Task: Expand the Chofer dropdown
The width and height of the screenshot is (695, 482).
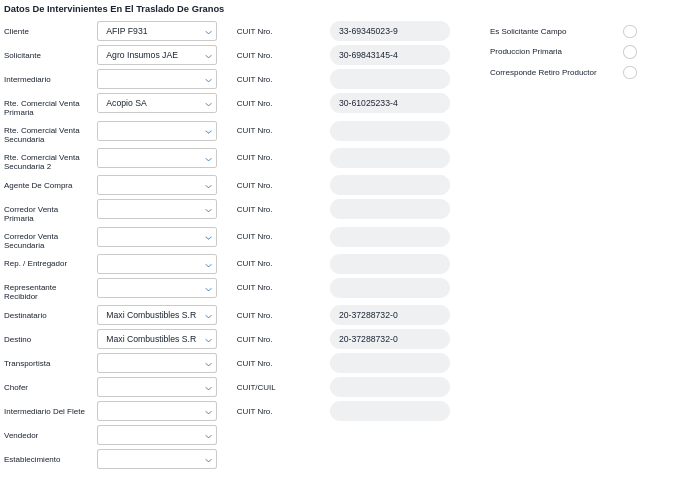Action: tap(157, 387)
